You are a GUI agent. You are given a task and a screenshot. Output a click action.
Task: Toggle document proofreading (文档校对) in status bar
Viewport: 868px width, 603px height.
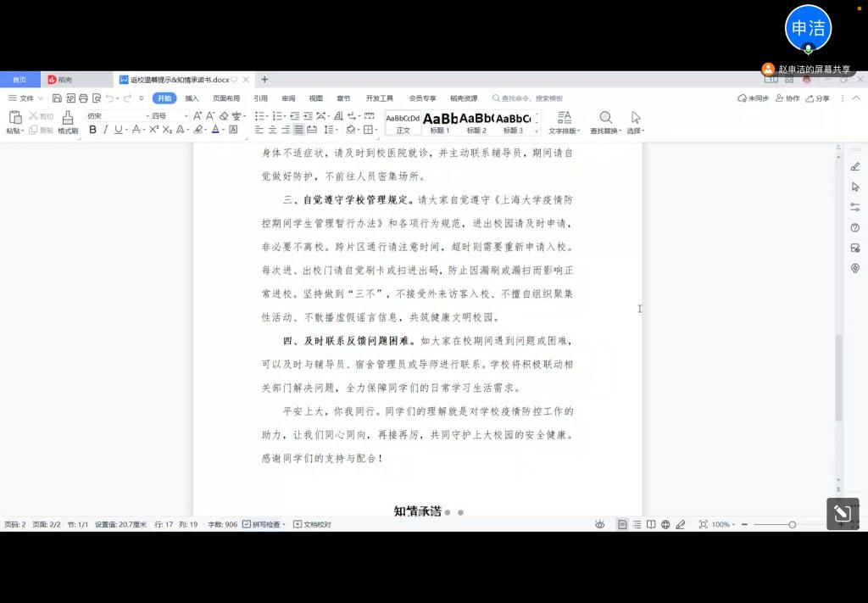pos(312,525)
